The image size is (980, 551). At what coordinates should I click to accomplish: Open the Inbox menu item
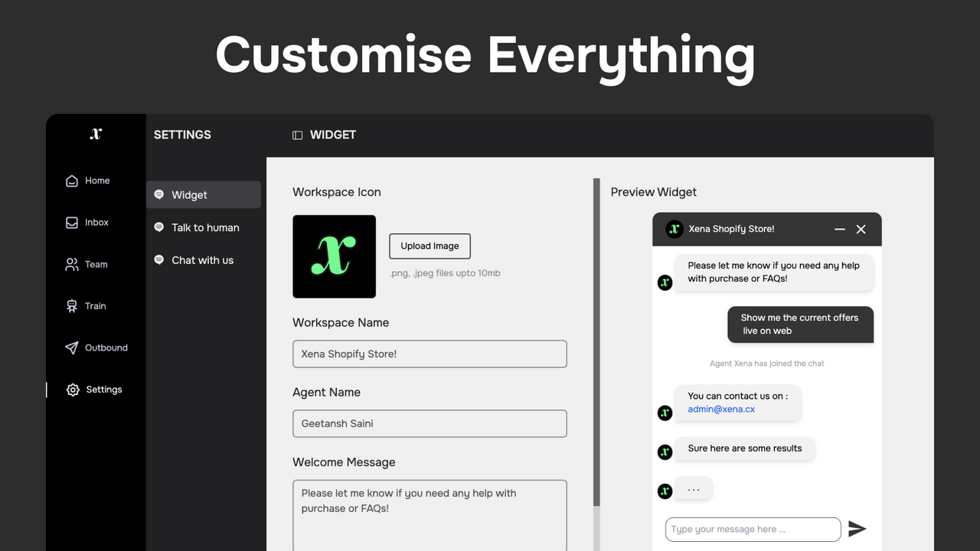87,223
